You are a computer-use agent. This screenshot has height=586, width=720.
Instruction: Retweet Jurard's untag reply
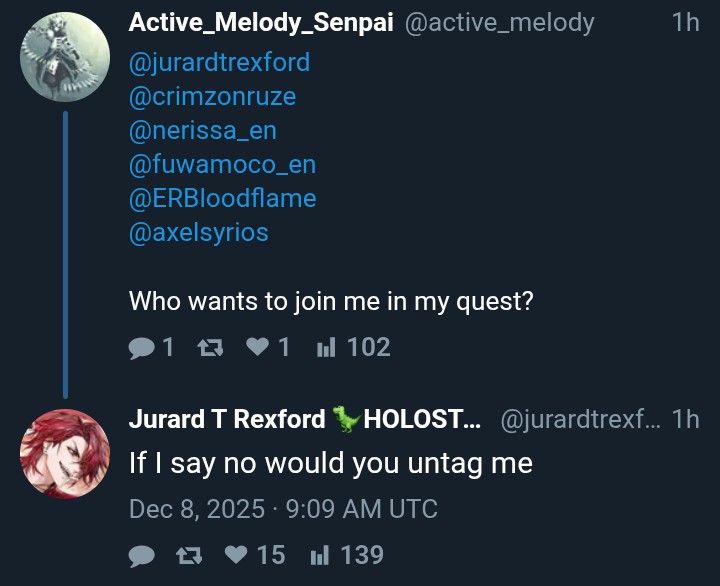[x=188, y=555]
